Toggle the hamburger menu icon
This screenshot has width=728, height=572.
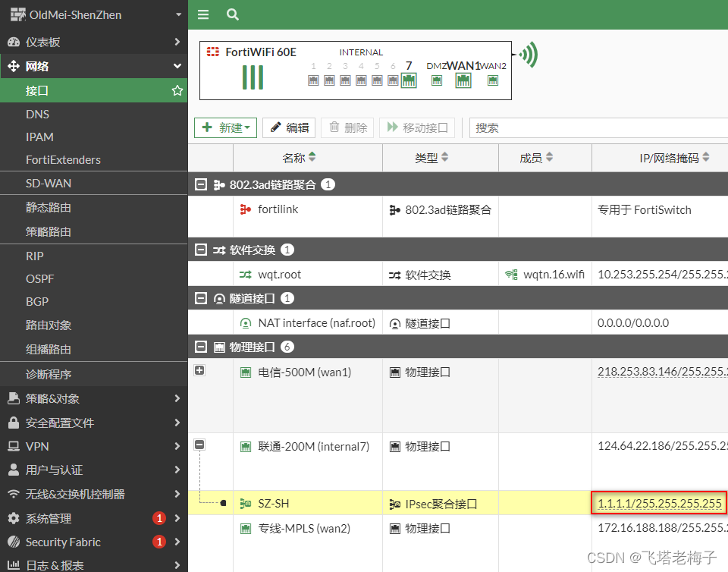coord(203,15)
